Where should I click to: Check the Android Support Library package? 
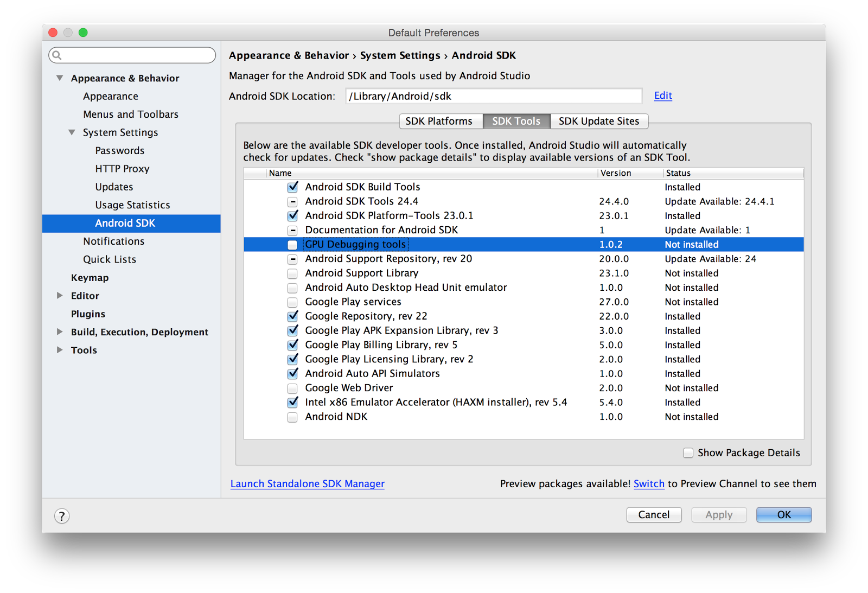[x=292, y=273]
